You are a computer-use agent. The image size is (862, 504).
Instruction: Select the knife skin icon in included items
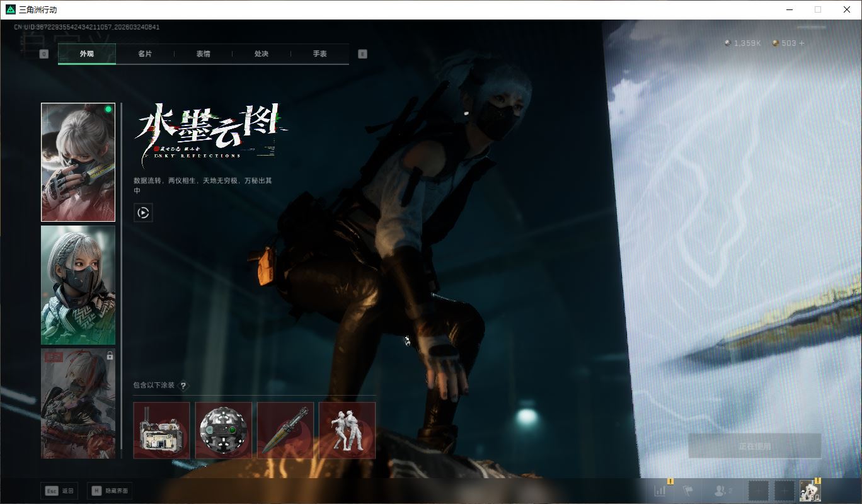285,430
